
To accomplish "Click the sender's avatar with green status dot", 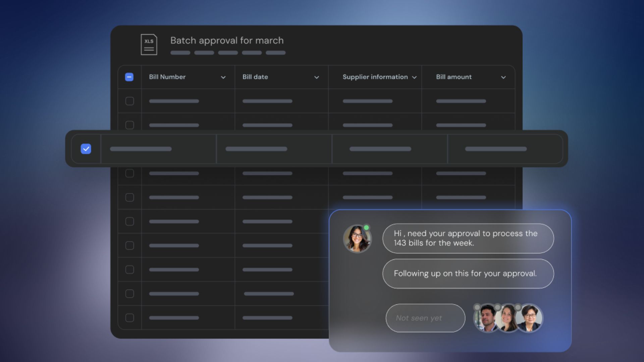I will [x=357, y=239].
